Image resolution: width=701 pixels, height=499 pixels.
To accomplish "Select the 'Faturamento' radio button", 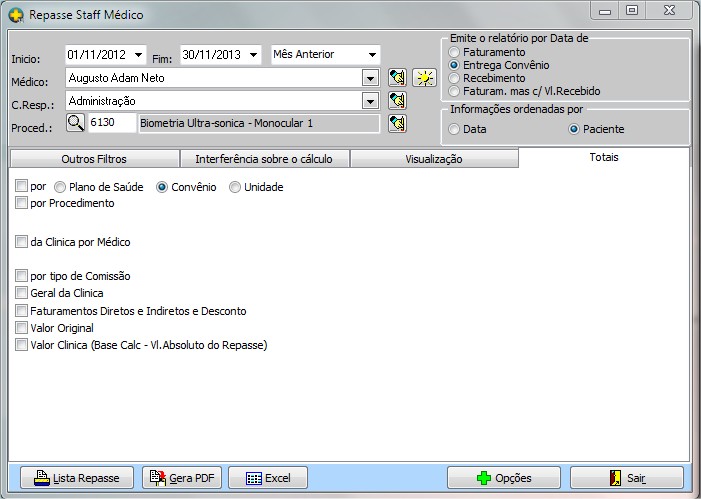I will [x=455, y=51].
